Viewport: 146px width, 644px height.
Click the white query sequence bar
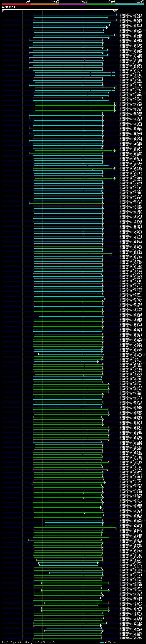[x=60, y=10]
